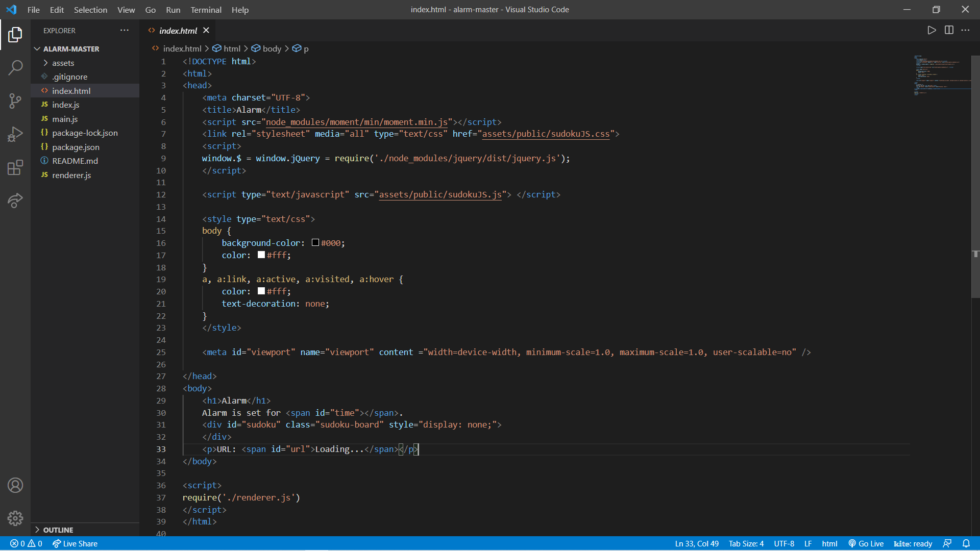Open the Run and Debug view
Image resolution: width=980 pixels, height=551 pixels.
click(15, 134)
